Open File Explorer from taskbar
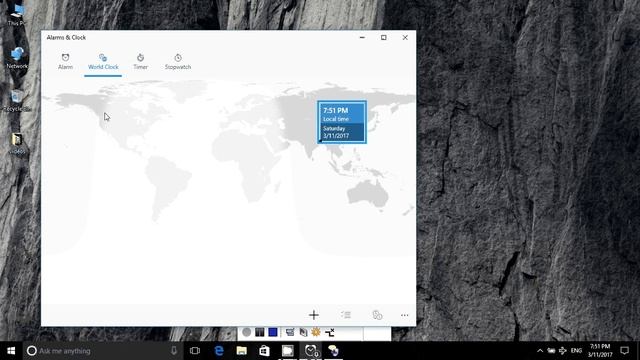 (x=242, y=351)
